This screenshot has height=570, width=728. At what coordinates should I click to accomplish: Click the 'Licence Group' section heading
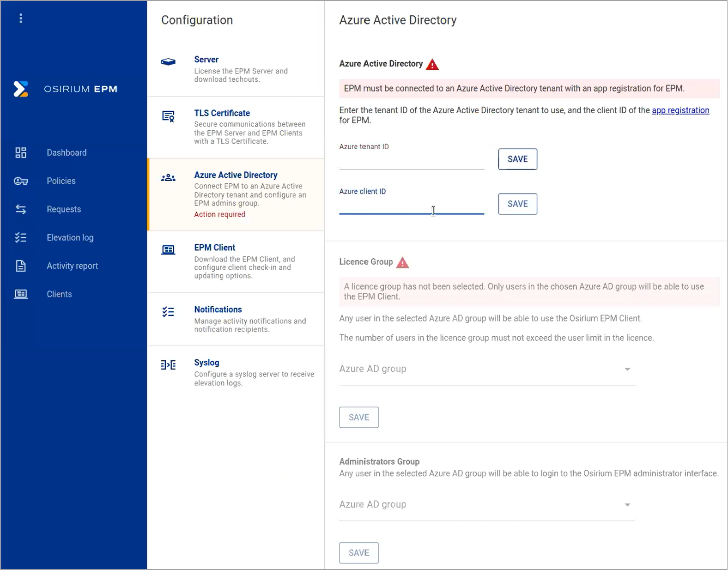[366, 262]
